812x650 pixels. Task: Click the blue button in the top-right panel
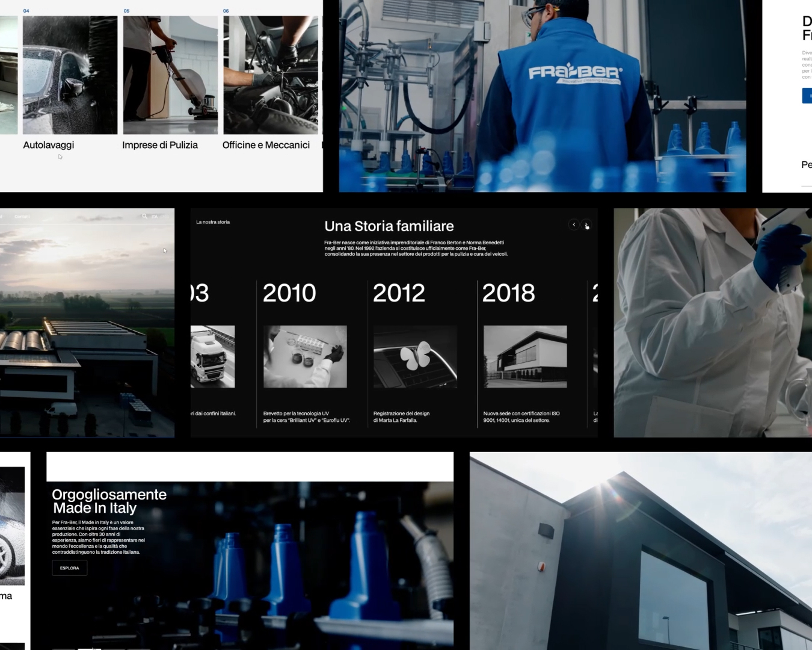807,96
